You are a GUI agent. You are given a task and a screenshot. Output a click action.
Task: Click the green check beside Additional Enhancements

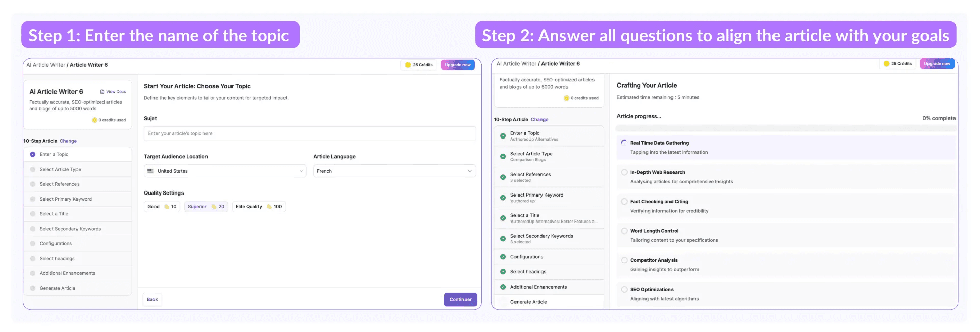503,287
